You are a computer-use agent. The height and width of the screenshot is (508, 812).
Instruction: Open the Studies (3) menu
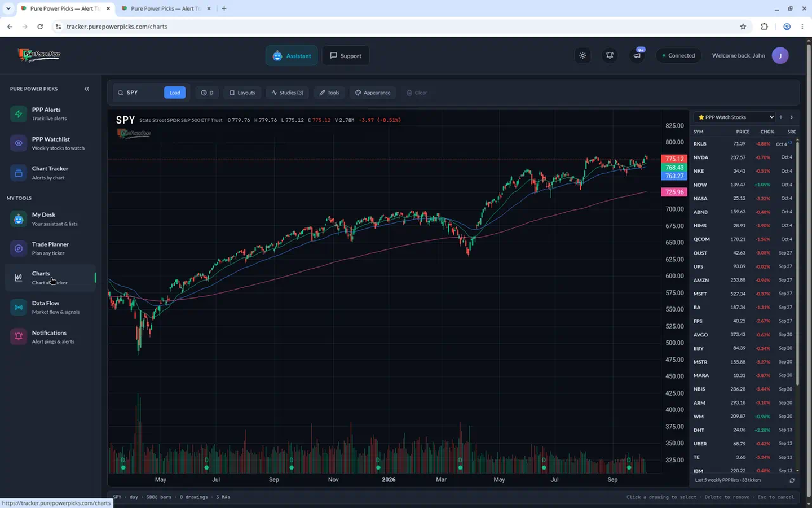pyautogui.click(x=287, y=93)
